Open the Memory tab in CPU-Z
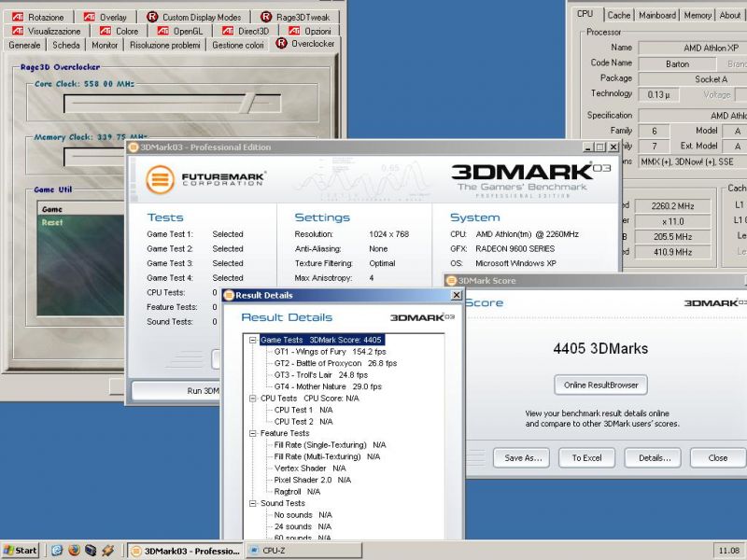This screenshot has width=747, height=560. point(698,15)
